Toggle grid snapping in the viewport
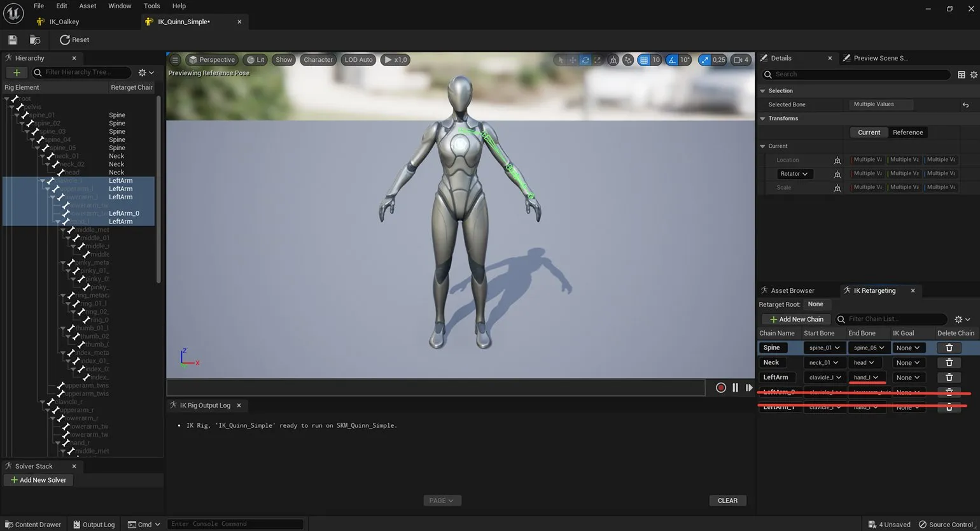This screenshot has height=531, width=980. point(644,60)
